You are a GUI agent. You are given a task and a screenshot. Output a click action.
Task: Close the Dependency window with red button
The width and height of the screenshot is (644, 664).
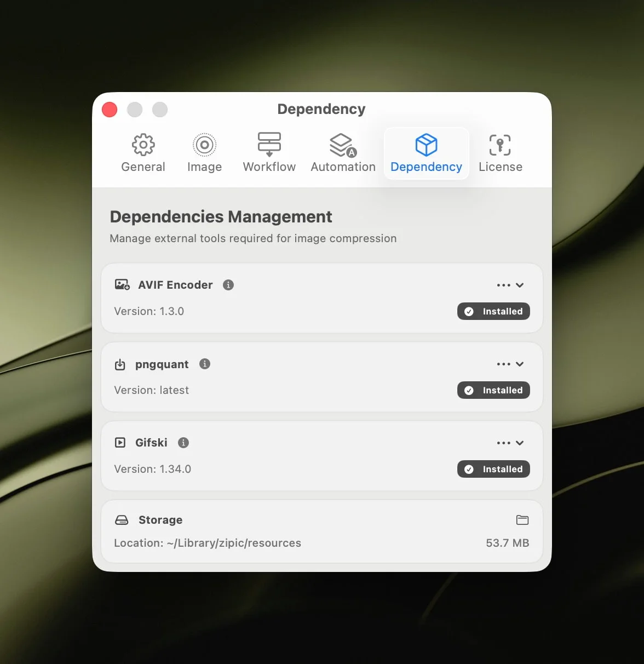click(110, 110)
